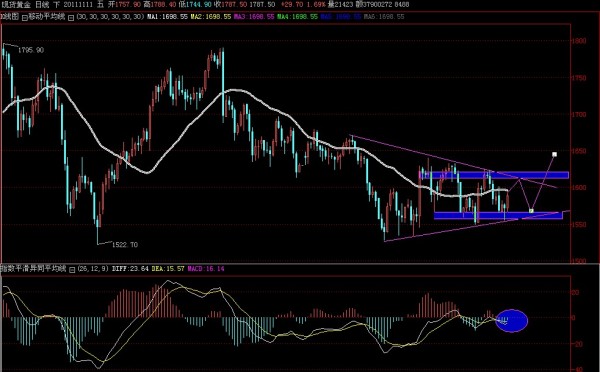600x372 pixels.
Task: Click the magenta MA3:1698.55 readout
Action: point(254,17)
